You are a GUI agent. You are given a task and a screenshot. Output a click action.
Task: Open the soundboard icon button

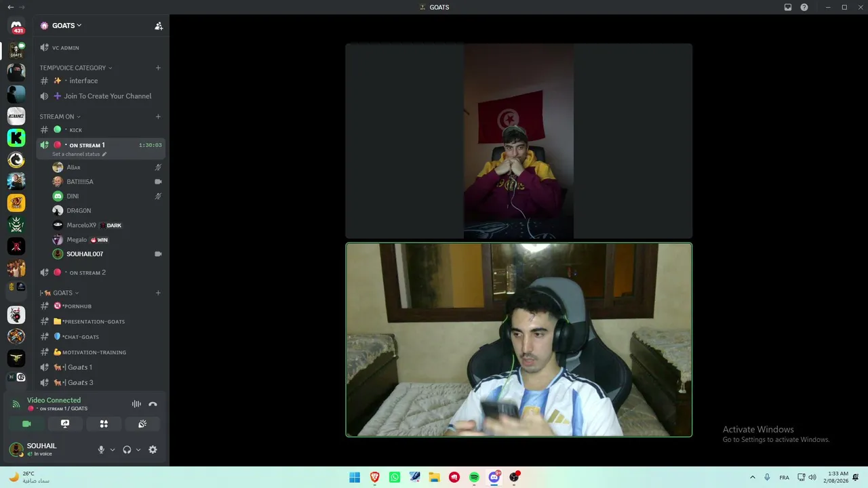pyautogui.click(x=142, y=424)
